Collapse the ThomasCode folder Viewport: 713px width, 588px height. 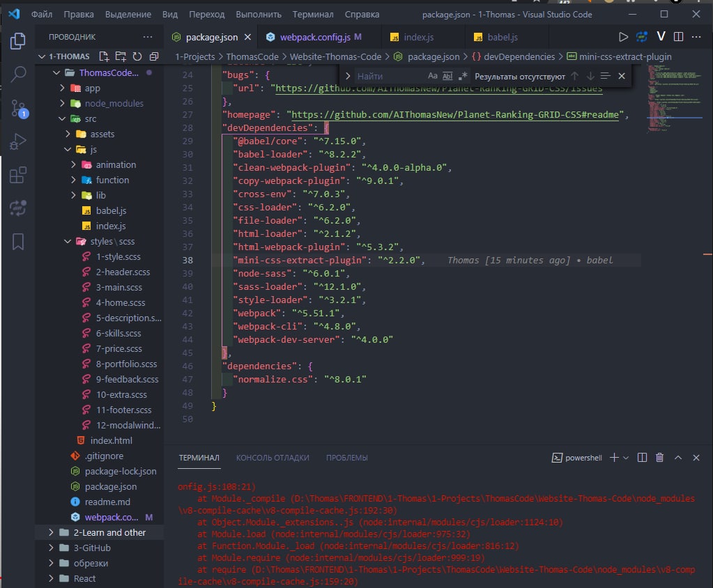click(56, 72)
